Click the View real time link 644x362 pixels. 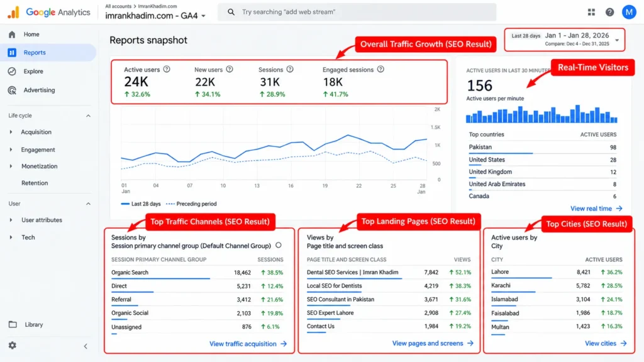(x=591, y=209)
